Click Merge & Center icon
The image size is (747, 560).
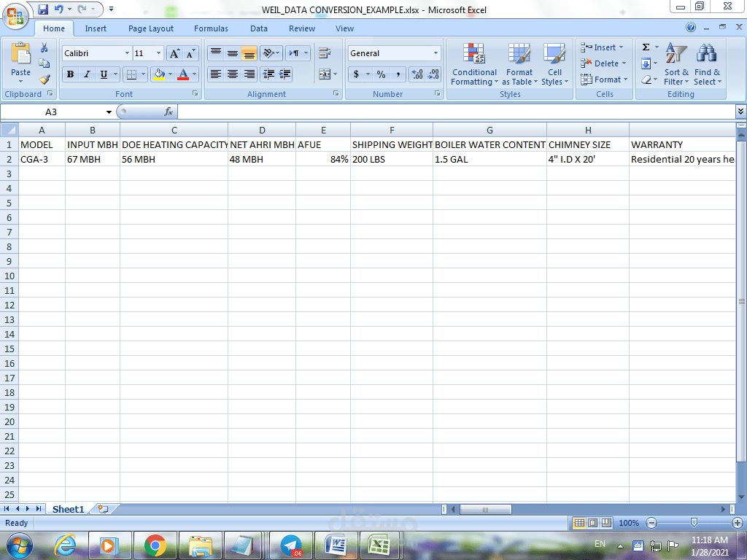point(325,74)
